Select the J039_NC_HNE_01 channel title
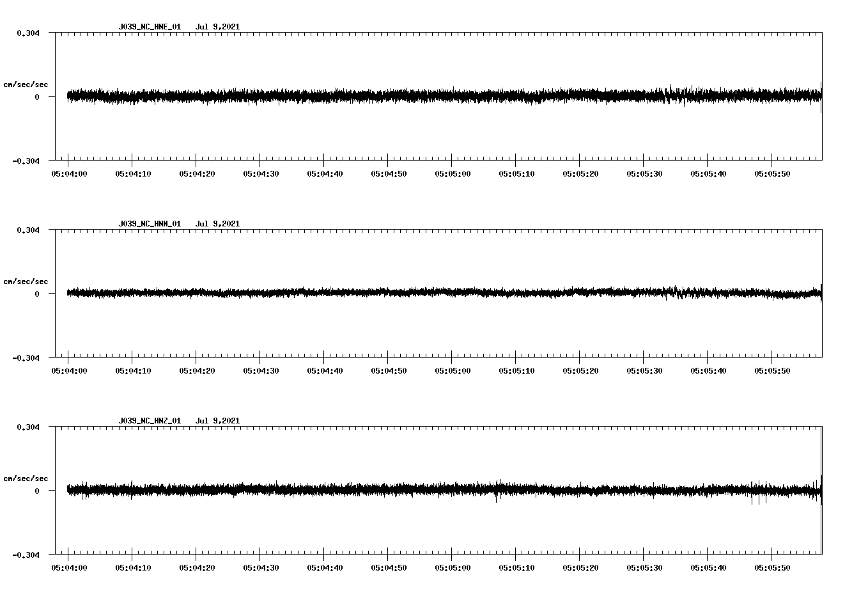Screen dimensions: 868x591 (x=149, y=27)
